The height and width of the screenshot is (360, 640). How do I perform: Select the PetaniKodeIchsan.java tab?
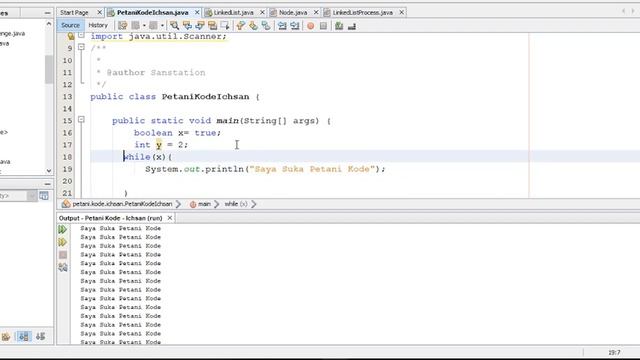coord(153,13)
